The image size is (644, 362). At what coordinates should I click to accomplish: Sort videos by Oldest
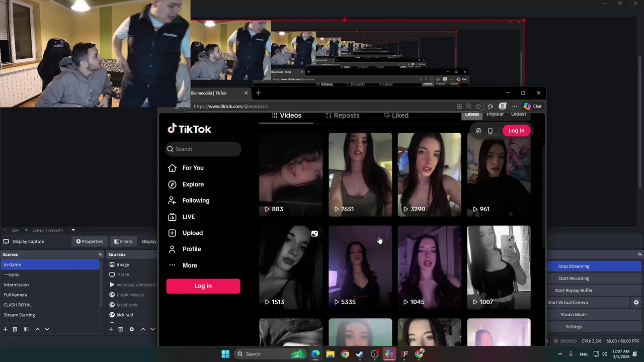[x=518, y=114]
